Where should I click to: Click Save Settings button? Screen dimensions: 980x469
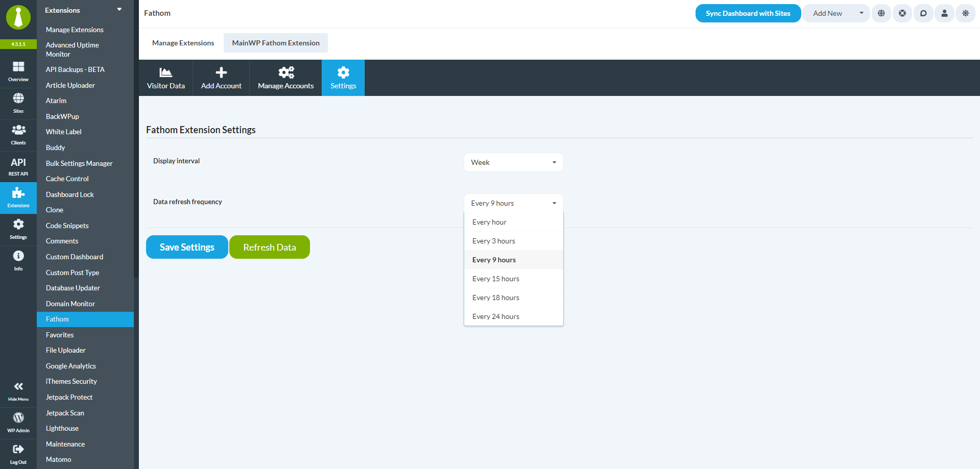click(x=187, y=247)
